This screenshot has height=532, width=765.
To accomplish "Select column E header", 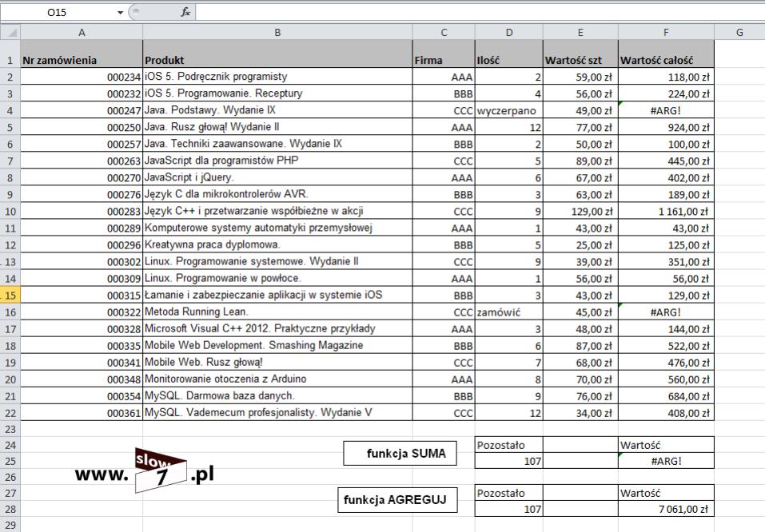I will click(x=580, y=33).
